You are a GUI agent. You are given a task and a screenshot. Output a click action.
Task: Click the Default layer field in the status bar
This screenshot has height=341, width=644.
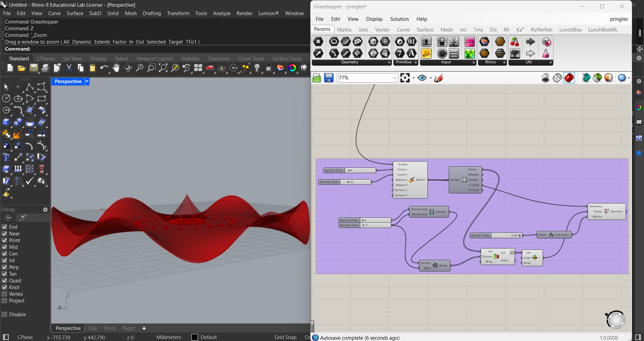pyautogui.click(x=208, y=337)
